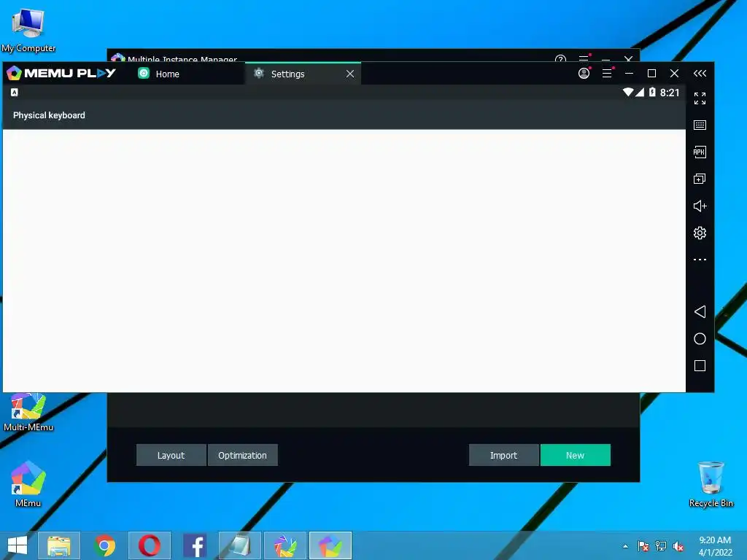Select the Multi-MEmu desktop shortcut
The image size is (747, 560).
(x=28, y=413)
